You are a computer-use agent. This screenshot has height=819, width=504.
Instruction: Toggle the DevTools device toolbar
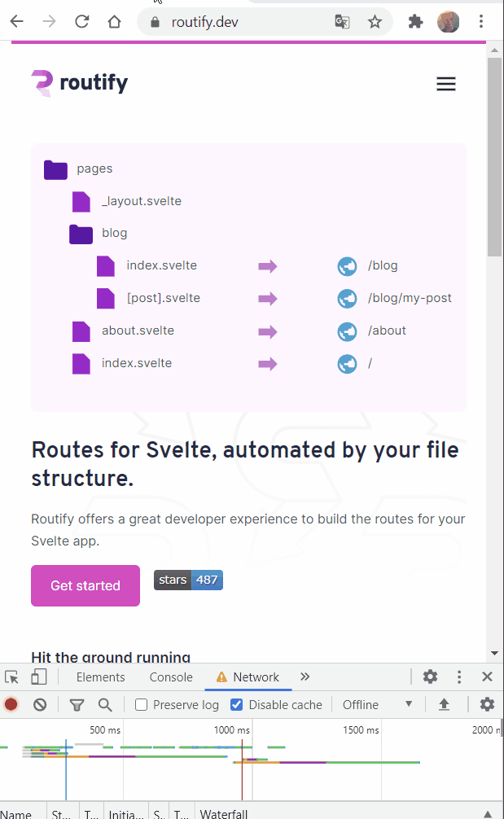tap(38, 677)
